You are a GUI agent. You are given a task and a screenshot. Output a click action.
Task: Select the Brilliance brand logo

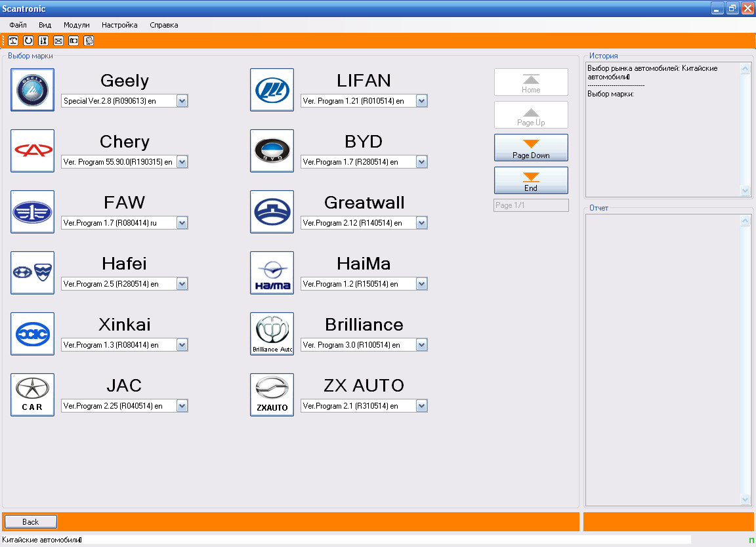tap(272, 333)
